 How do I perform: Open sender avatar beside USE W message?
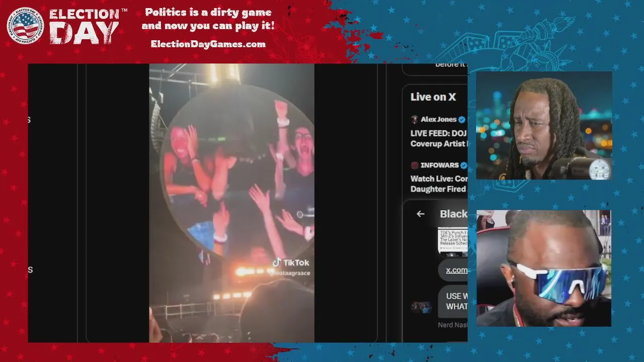(x=421, y=307)
